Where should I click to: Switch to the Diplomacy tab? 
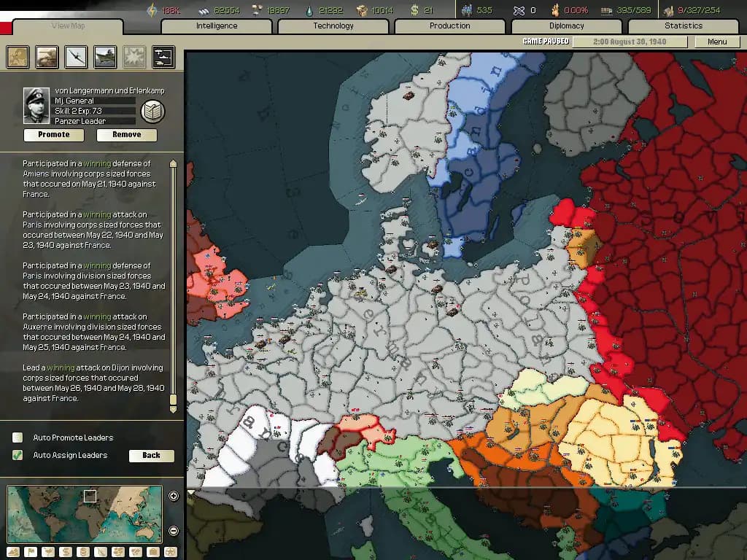coord(568,26)
